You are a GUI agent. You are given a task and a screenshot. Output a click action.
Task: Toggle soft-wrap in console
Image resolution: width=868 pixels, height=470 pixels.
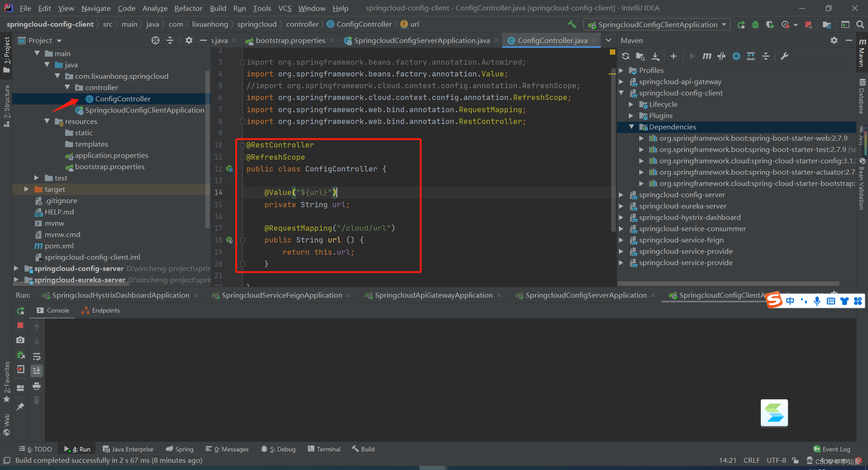pyautogui.click(x=37, y=356)
